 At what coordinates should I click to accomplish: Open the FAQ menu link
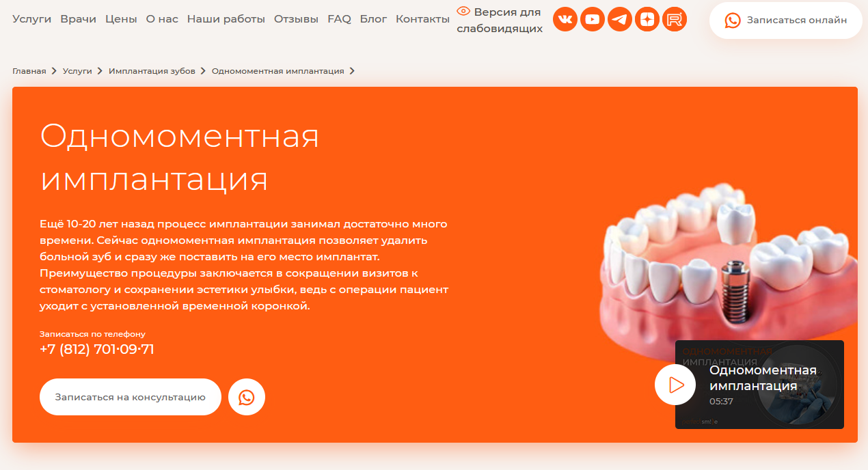coord(339,19)
